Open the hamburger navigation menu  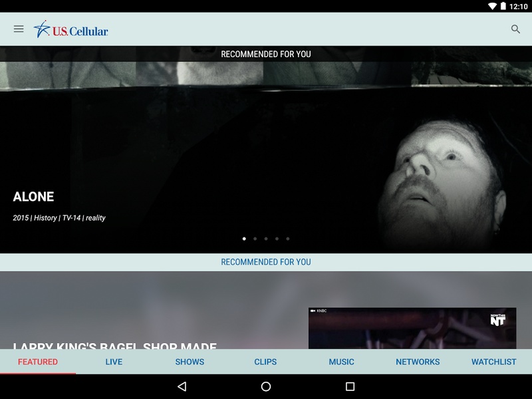[19, 29]
